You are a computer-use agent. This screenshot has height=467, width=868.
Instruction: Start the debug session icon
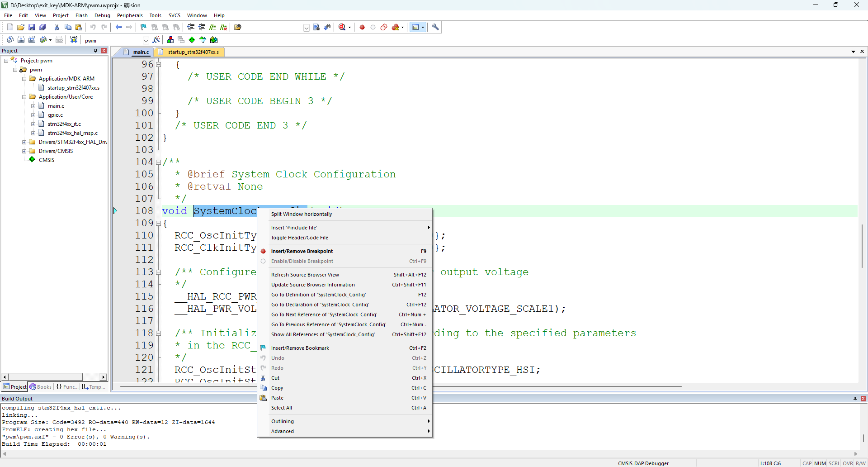[342, 27]
